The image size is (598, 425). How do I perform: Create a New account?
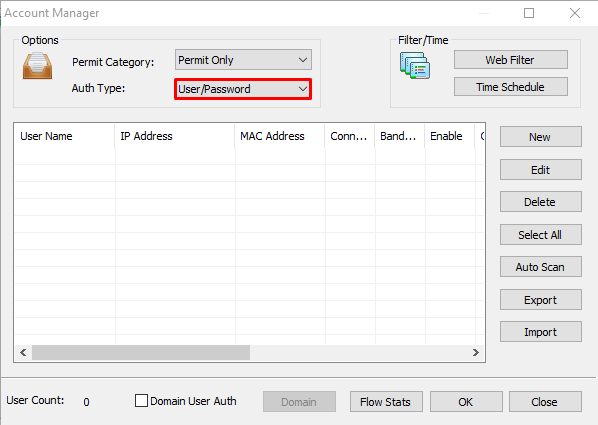pos(540,137)
